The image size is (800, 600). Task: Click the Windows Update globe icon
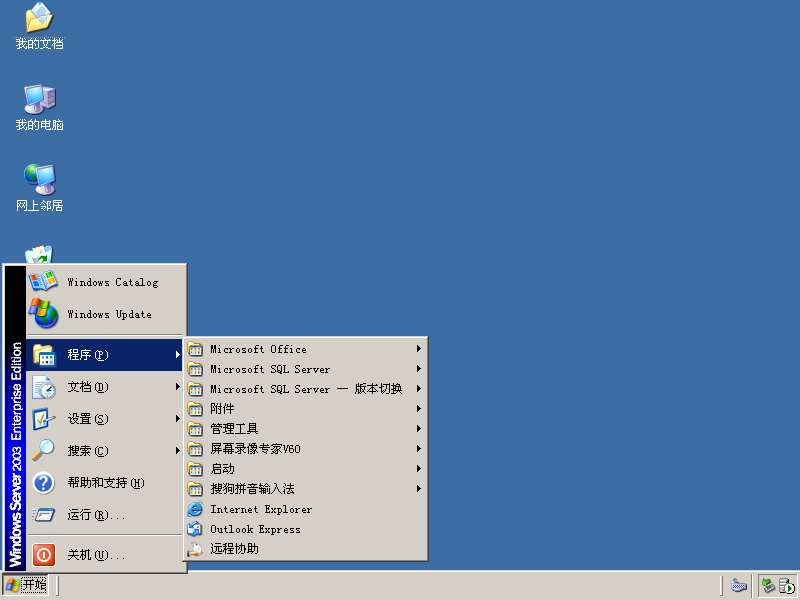point(43,313)
